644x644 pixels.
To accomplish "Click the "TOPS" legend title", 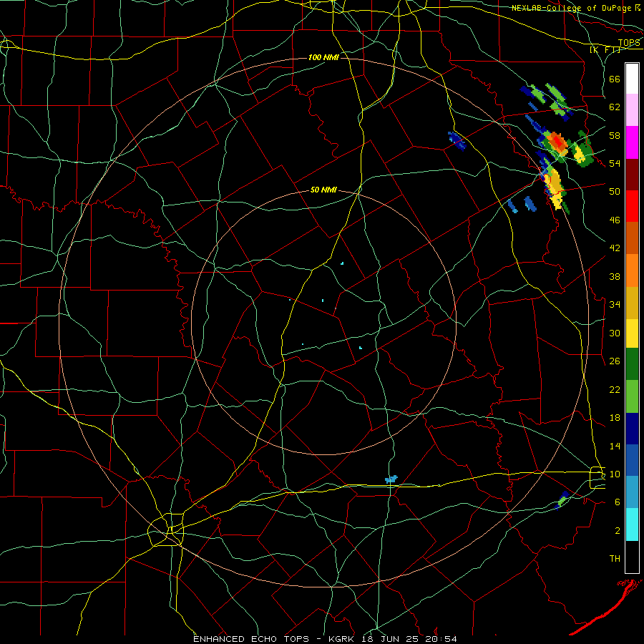I will 629,43.
